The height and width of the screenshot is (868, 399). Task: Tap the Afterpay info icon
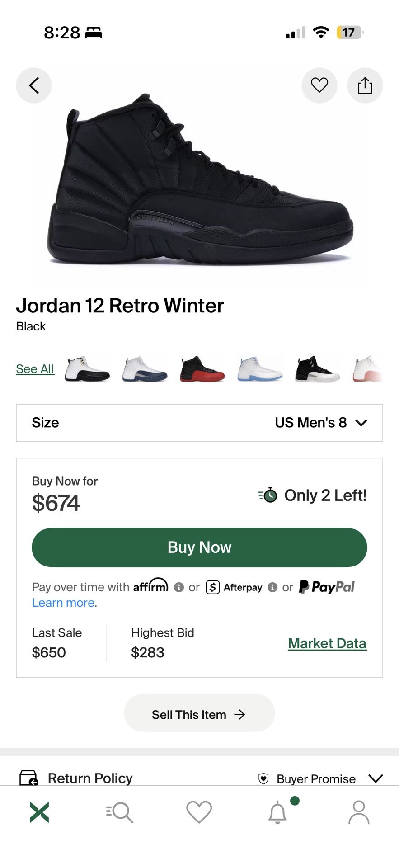[272, 587]
